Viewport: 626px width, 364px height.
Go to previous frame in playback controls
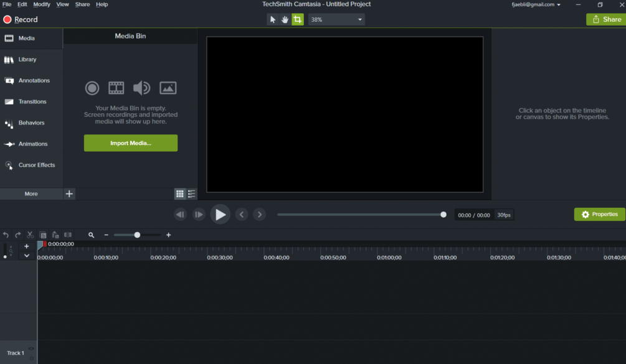click(x=180, y=215)
